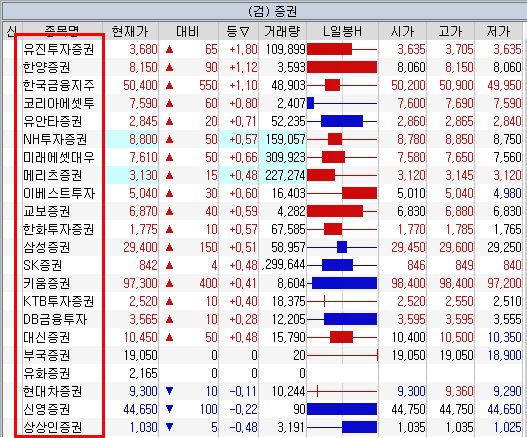The image size is (527, 438).
Task: Click the 메리츠증권 highlighted current price cell
Action: tap(131, 175)
